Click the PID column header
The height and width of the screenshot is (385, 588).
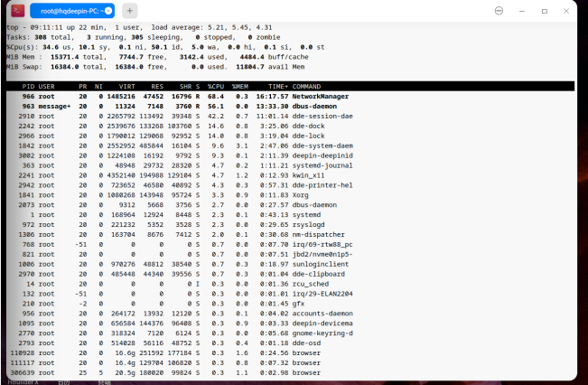pos(28,86)
